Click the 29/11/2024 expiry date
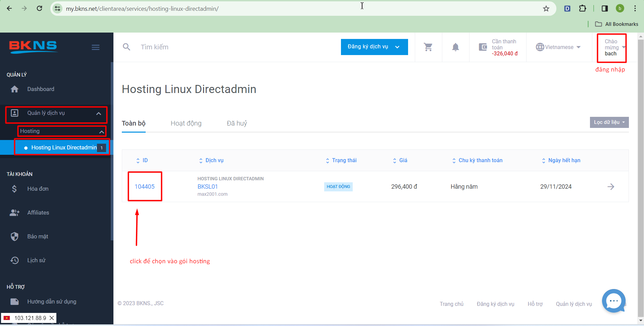This screenshot has height=326, width=644. 556,187
